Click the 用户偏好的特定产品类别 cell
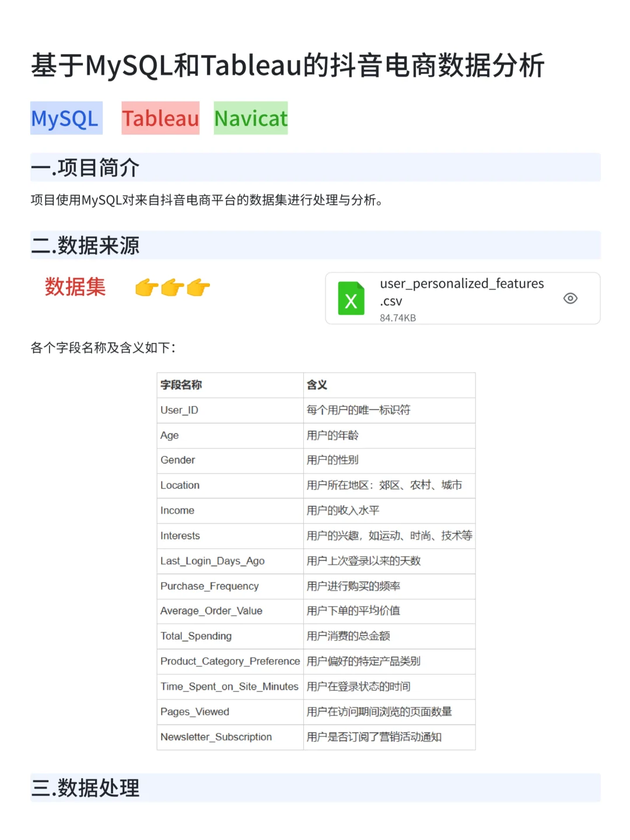Screen dimensions: 630x840 [x=389, y=661]
